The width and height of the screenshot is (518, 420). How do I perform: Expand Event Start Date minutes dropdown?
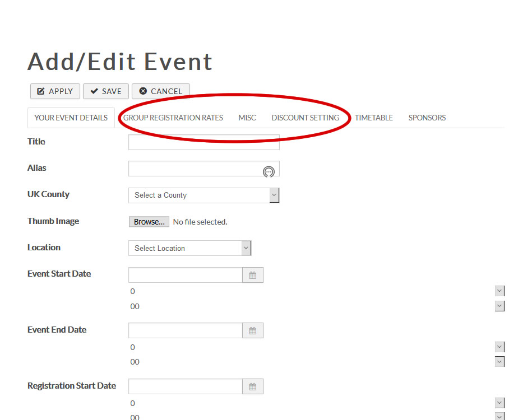click(499, 306)
